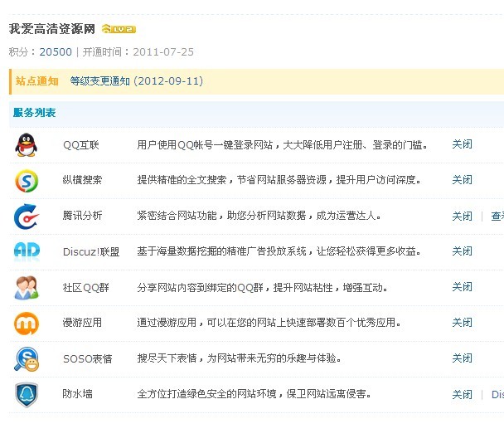Close the 腾讯分析 service
This screenshot has width=504, height=448.
click(x=462, y=217)
